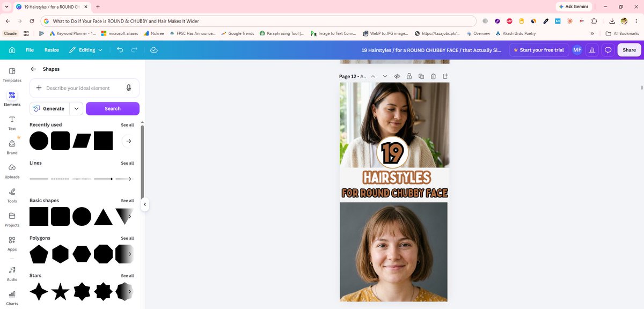Open the Uploads panel
This screenshot has width=644, height=309.
pyautogui.click(x=12, y=171)
